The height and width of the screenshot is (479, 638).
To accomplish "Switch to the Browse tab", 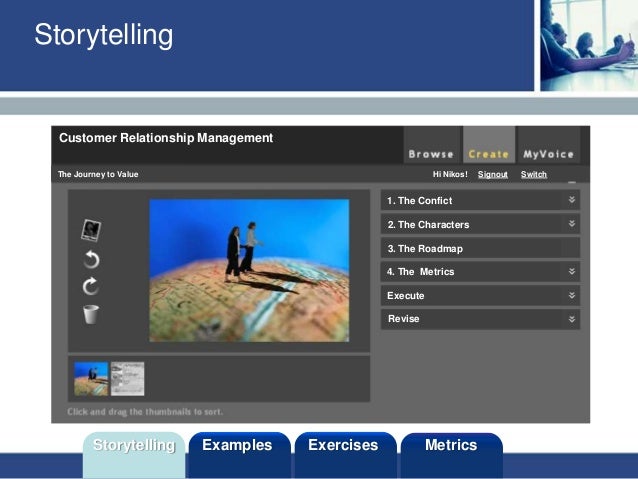I will [431, 154].
